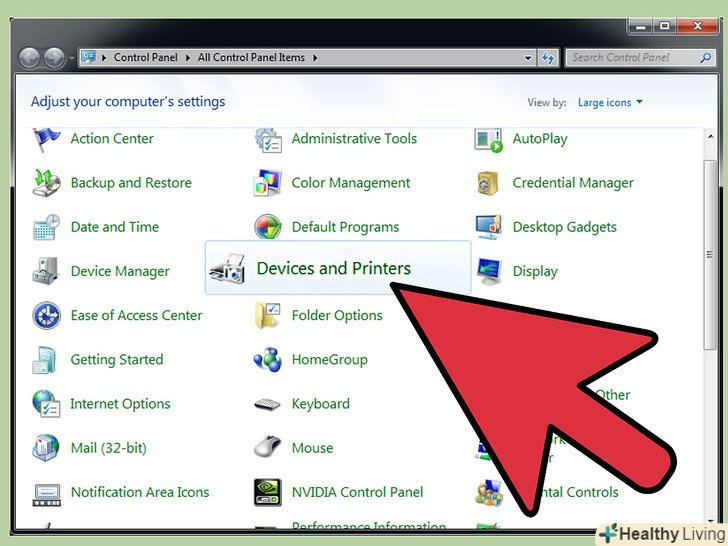Open the Color Management icon
This screenshot has width=728, height=546.
[x=268, y=183]
